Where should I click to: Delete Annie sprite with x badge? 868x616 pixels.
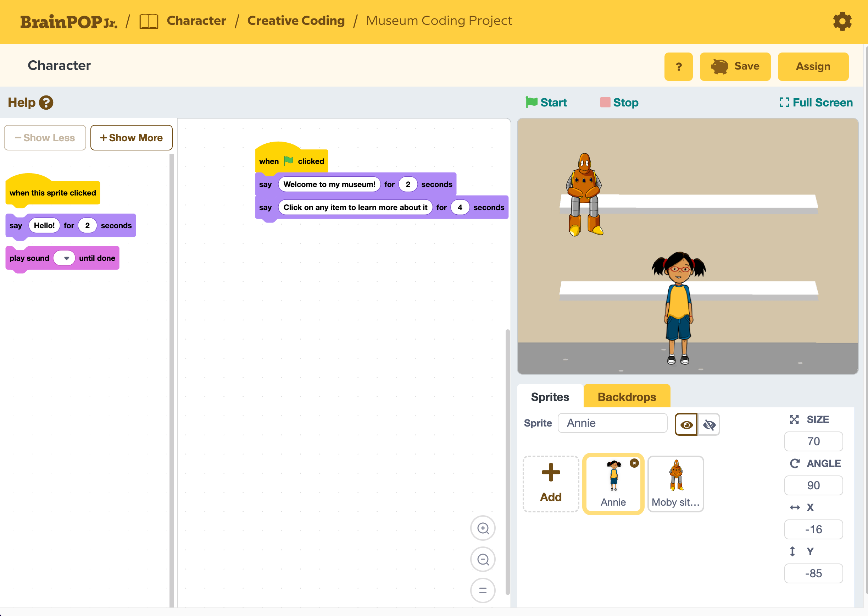(x=634, y=463)
